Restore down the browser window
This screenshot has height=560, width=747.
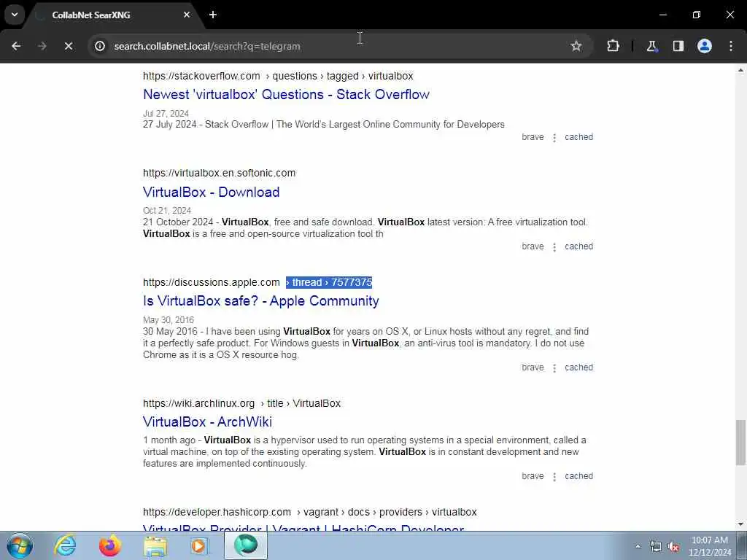(x=697, y=15)
